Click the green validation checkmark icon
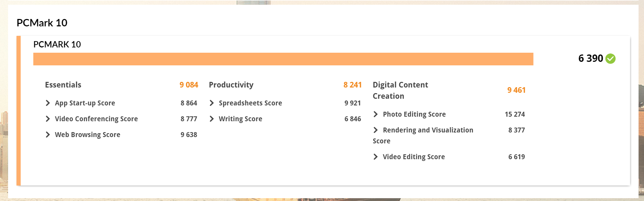 click(610, 58)
